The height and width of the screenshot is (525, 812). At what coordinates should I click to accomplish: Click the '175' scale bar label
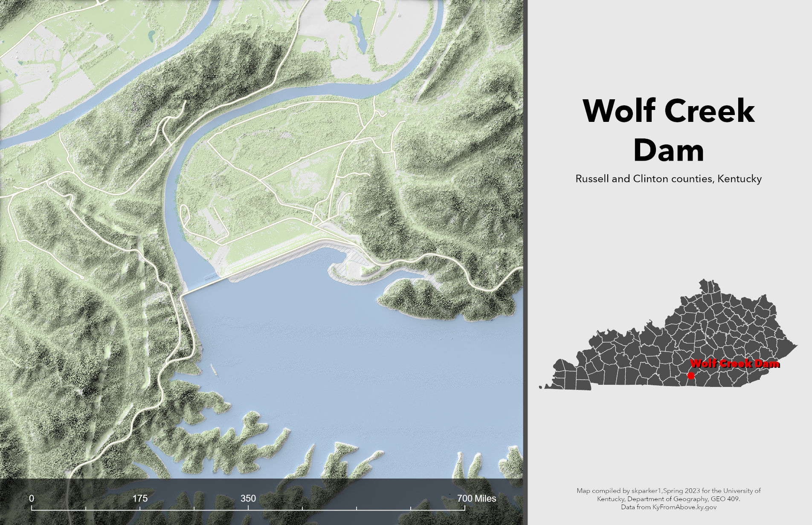[x=140, y=498]
